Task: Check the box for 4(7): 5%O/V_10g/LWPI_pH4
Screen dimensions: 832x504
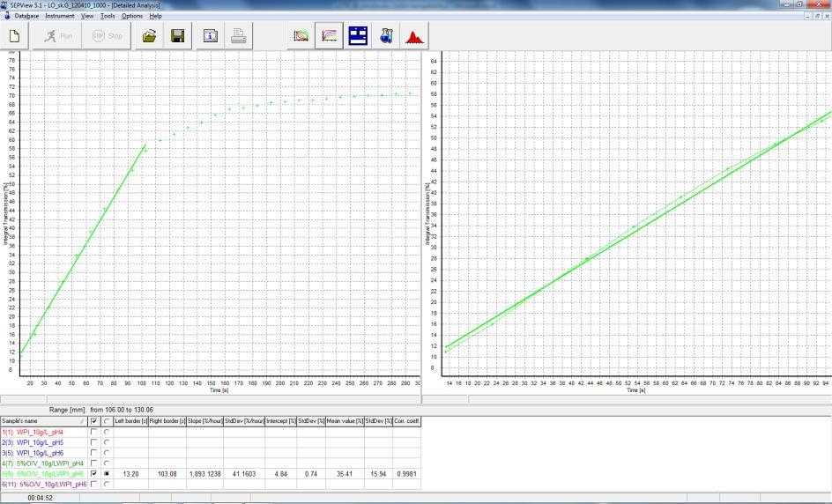Action: click(x=94, y=463)
